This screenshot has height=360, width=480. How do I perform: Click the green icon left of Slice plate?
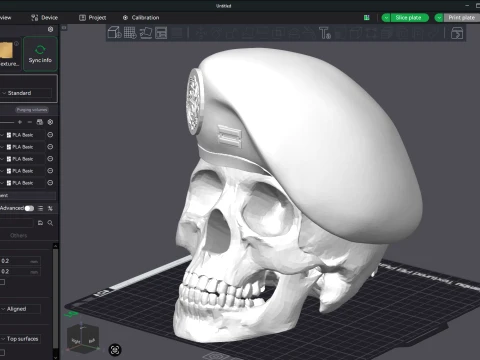367,18
